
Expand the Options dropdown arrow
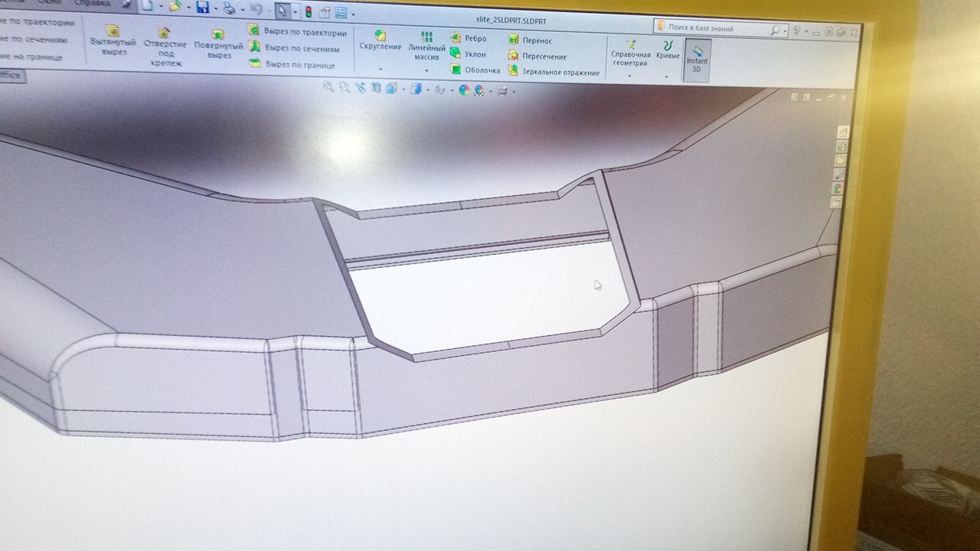click(353, 15)
